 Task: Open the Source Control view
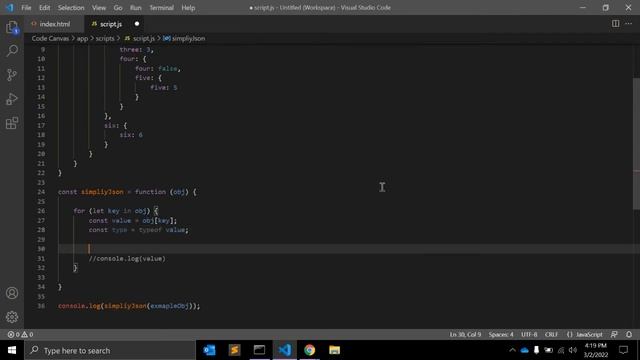[x=12, y=75]
